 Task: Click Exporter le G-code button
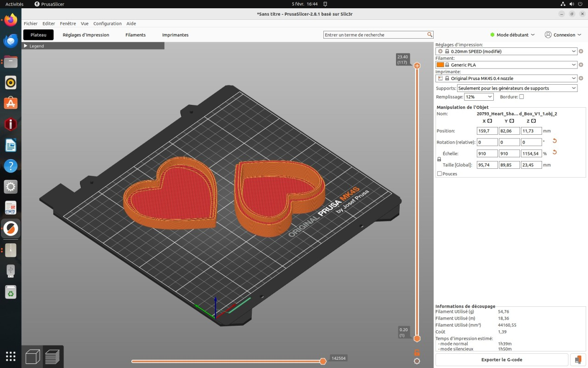pos(502,360)
